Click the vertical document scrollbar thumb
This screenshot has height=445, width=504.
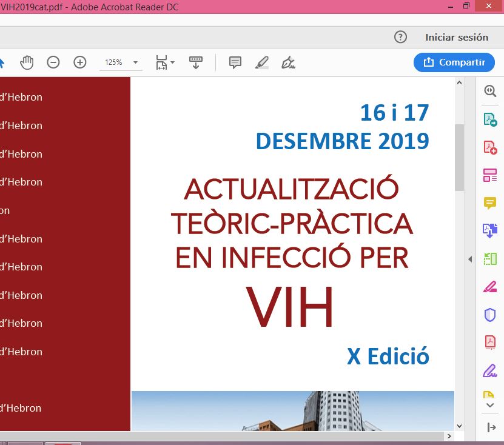click(x=459, y=156)
